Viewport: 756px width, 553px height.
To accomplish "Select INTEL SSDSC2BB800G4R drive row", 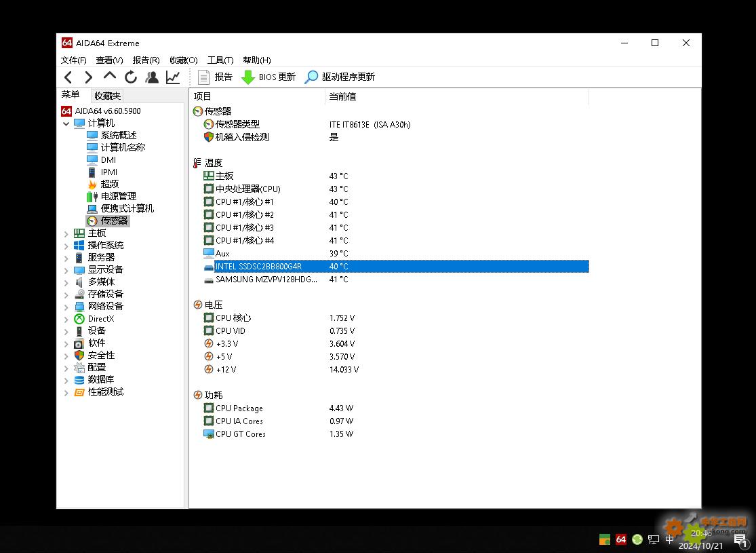I will [396, 267].
